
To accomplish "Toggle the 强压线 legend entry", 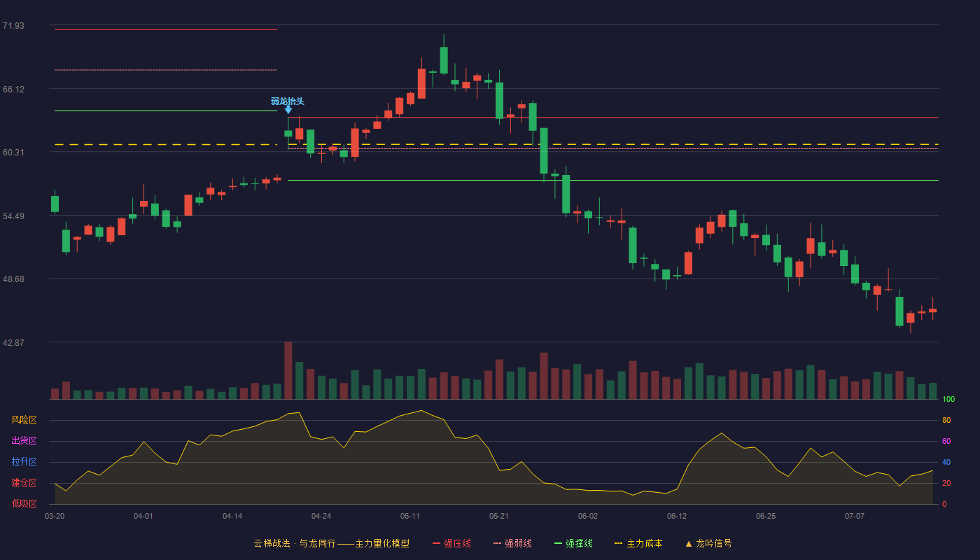I will tap(451, 543).
